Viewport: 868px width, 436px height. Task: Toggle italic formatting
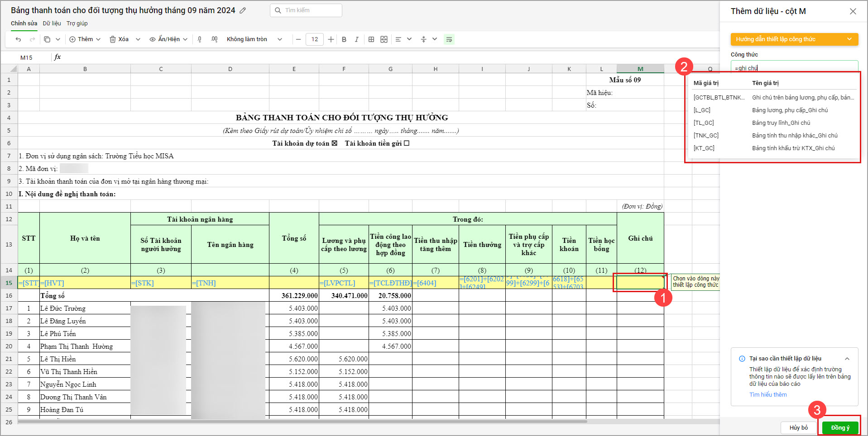pos(357,39)
